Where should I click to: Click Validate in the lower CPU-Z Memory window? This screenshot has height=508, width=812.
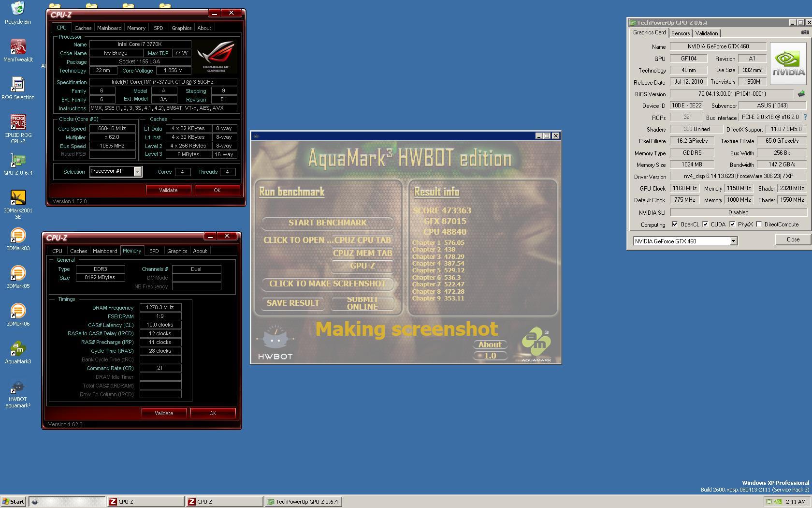[164, 413]
